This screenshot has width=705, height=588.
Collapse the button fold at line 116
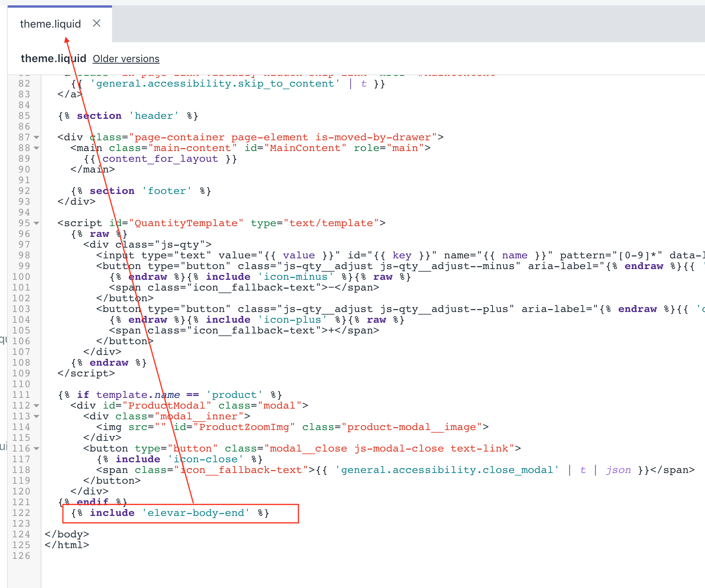(36, 448)
